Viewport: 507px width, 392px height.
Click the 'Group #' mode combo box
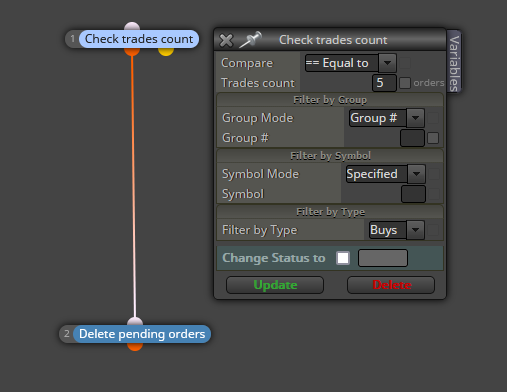point(378,118)
